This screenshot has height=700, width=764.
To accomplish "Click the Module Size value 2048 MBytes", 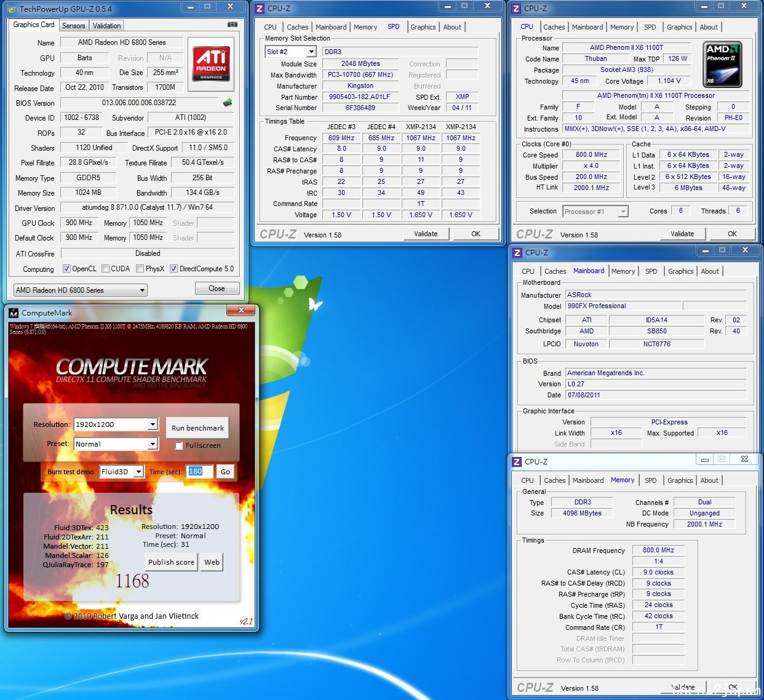I will tap(360, 63).
